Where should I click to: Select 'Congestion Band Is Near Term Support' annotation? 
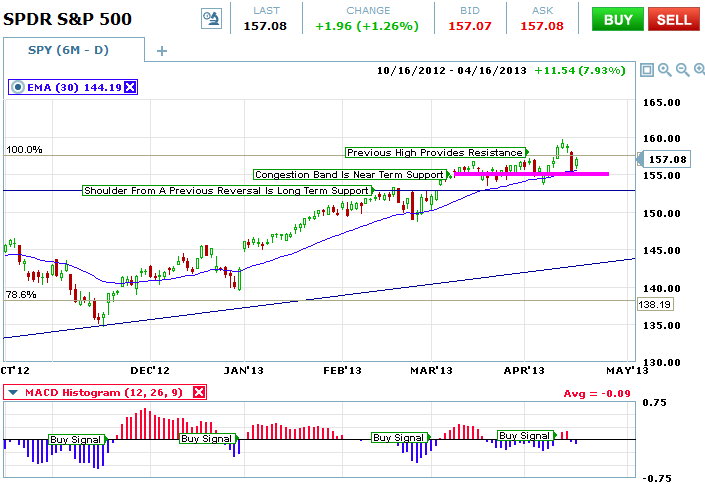(350, 175)
